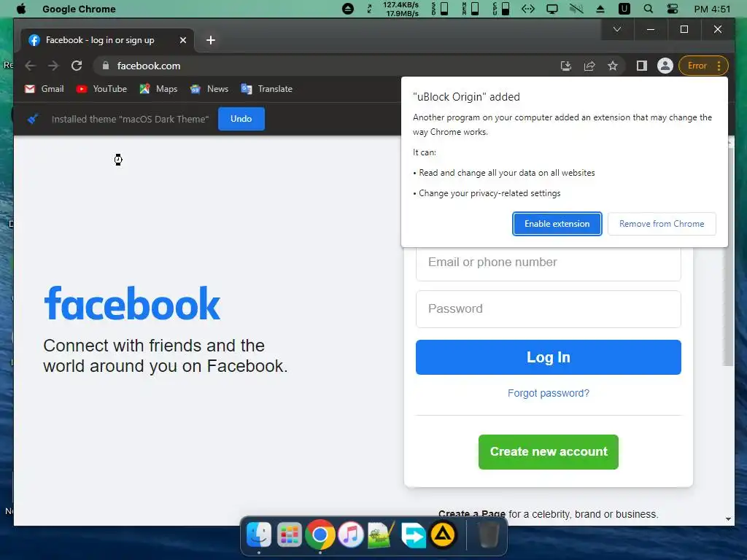The image size is (747, 560).
Task: Click the install/download page icon in address bar
Action: pos(566,66)
